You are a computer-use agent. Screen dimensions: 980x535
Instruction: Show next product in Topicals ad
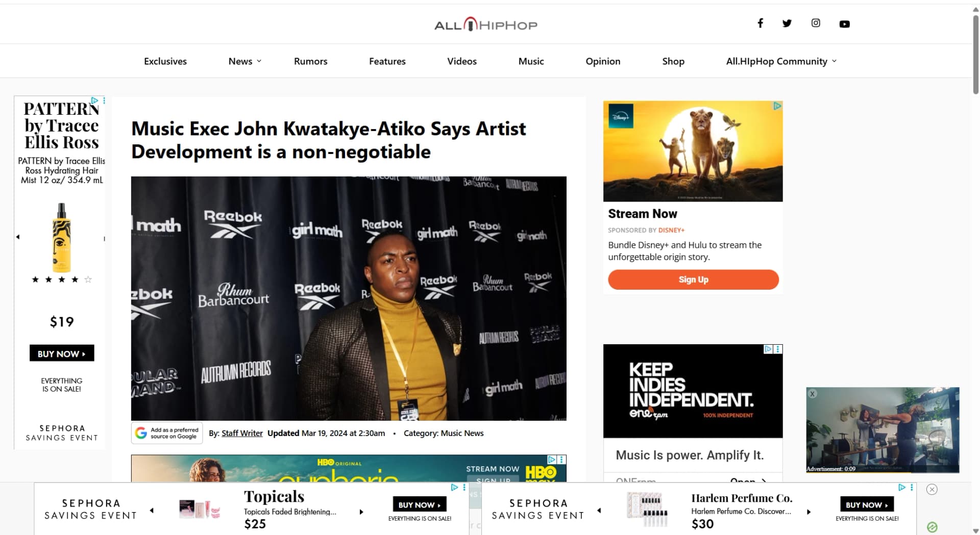(361, 512)
